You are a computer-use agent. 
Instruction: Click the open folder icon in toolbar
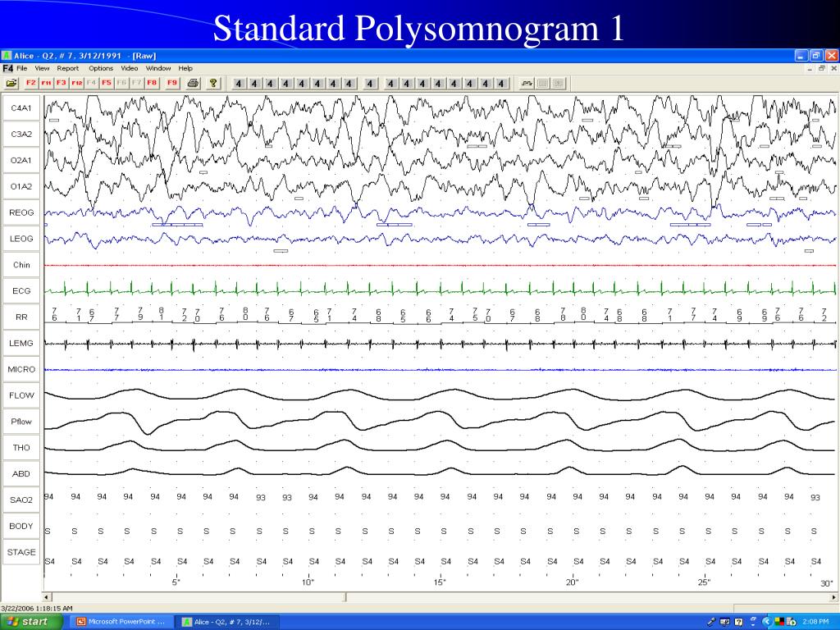click(x=11, y=83)
